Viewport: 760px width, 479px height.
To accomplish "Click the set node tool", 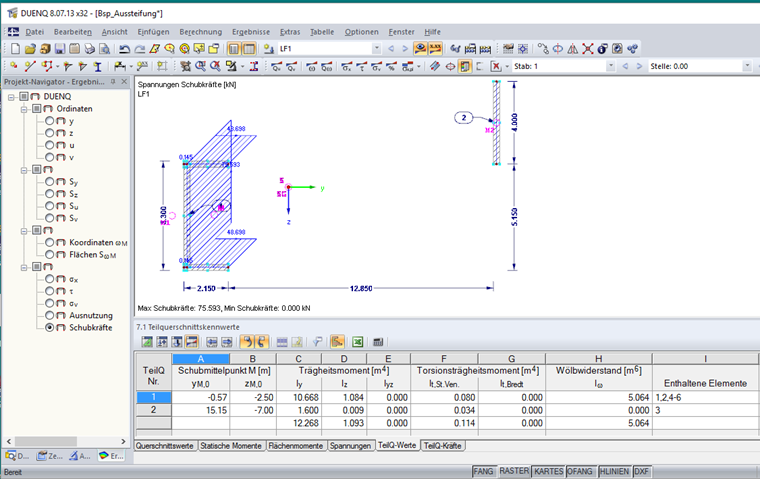I will tap(14, 66).
